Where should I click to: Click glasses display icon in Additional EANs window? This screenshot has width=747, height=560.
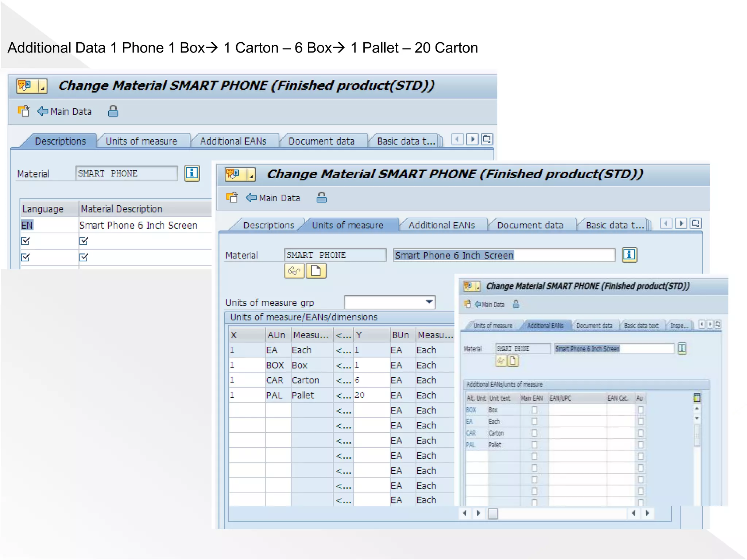(501, 361)
